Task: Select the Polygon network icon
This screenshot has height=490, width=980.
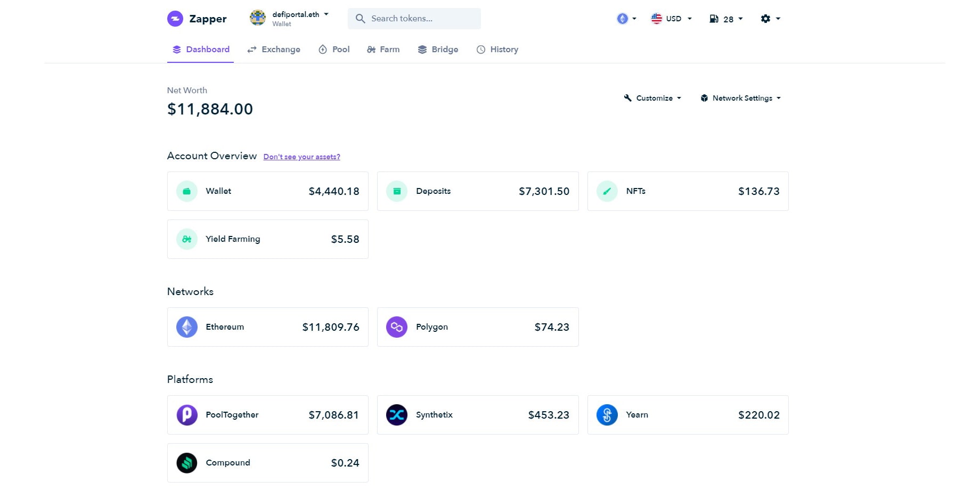Action: 396,326
